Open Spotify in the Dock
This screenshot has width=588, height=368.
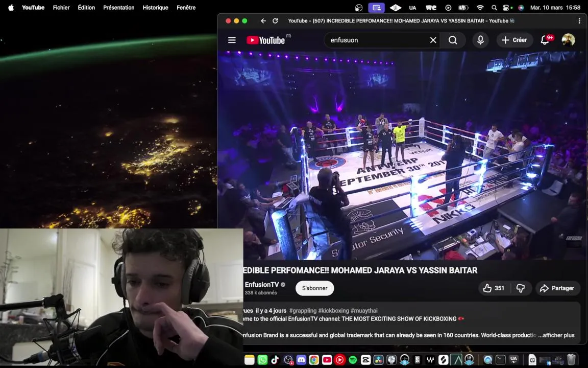[x=353, y=360]
